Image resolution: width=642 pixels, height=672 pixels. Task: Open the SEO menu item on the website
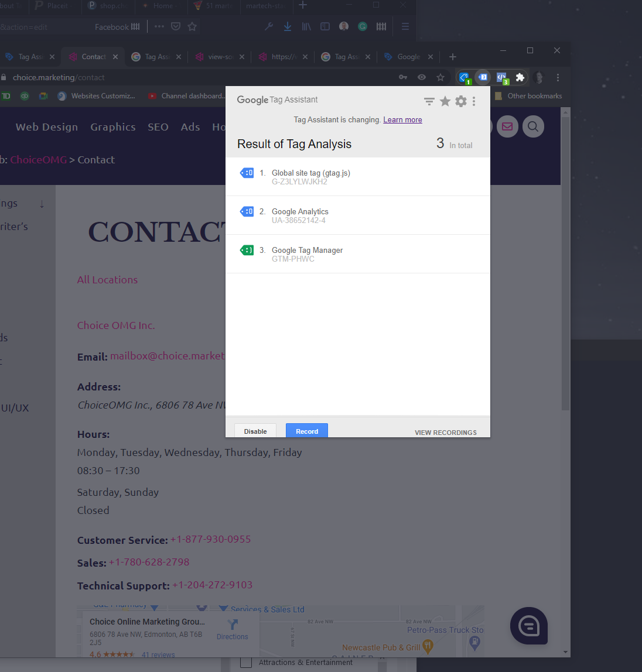pos(158,127)
